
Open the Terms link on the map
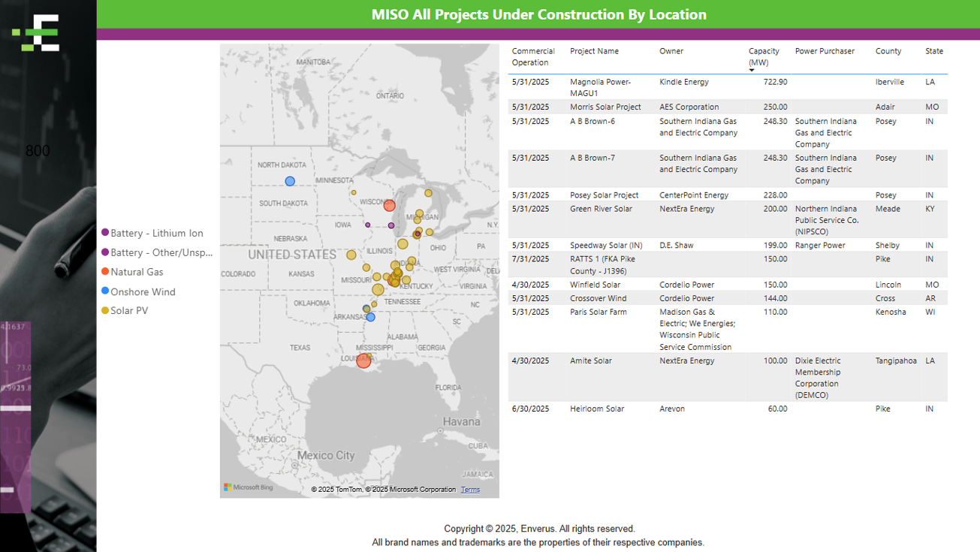470,490
